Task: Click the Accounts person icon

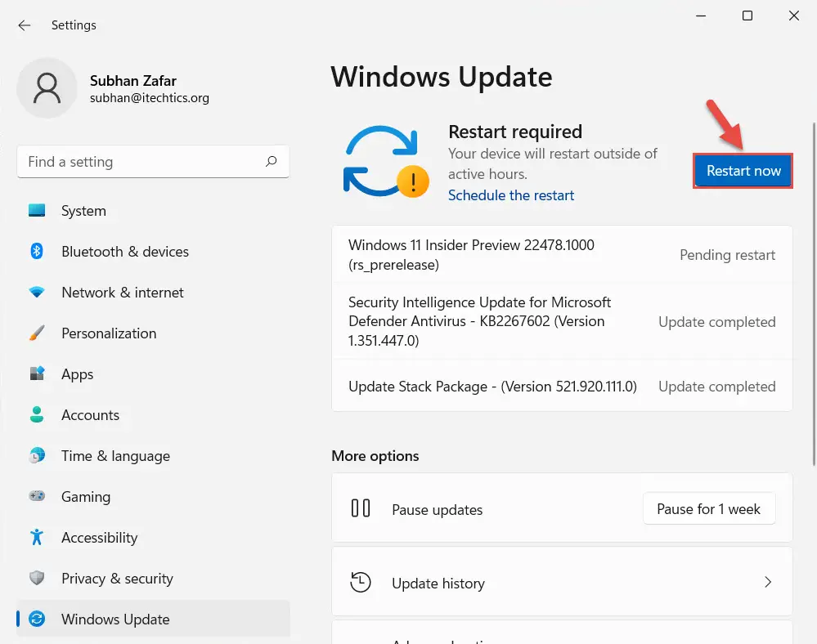Action: (x=37, y=414)
